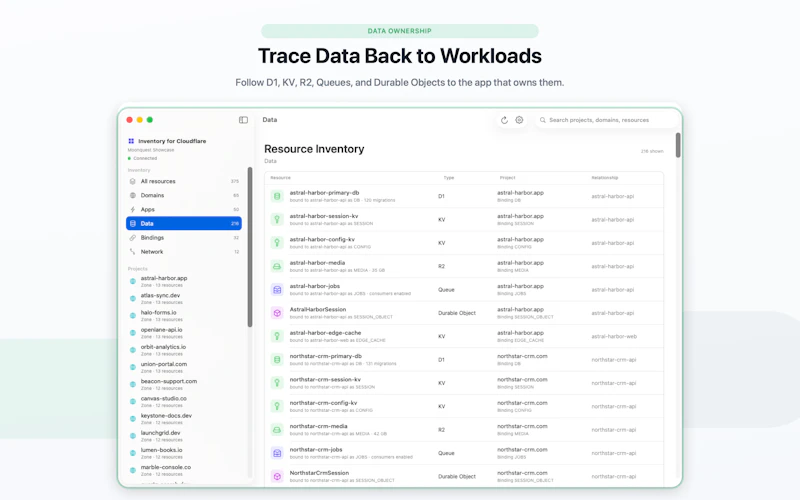The width and height of the screenshot is (800, 500).
Task: Click R2 bucket icon for astral-harbor-media
Action: [277, 266]
